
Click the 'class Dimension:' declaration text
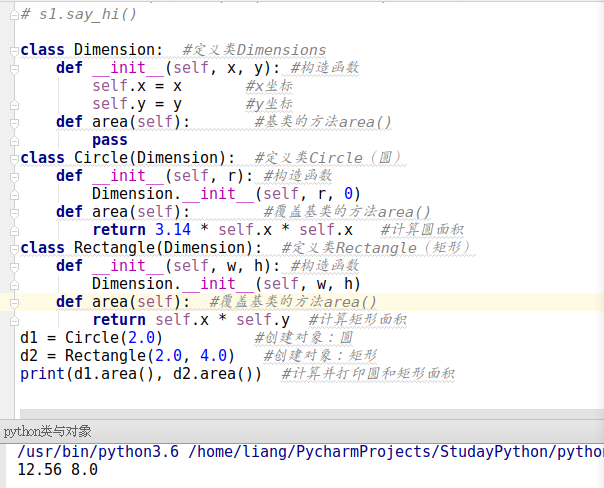92,50
